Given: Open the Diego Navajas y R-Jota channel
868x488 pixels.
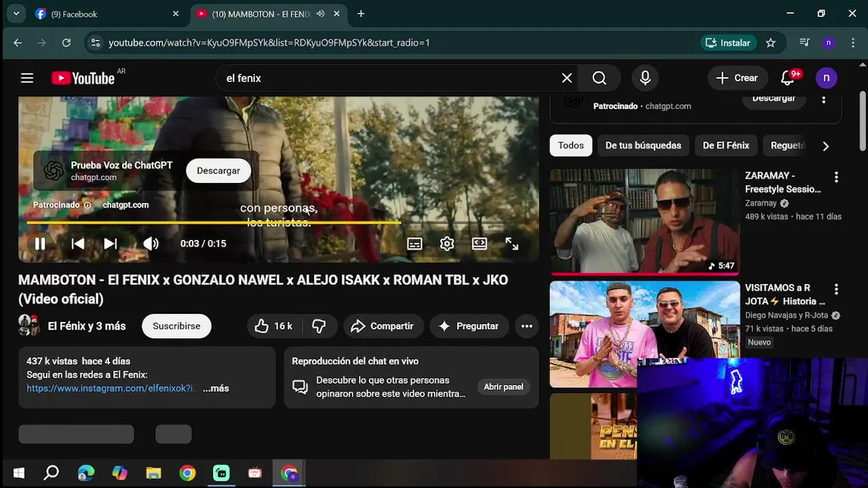Looking at the screenshot, I should point(787,315).
